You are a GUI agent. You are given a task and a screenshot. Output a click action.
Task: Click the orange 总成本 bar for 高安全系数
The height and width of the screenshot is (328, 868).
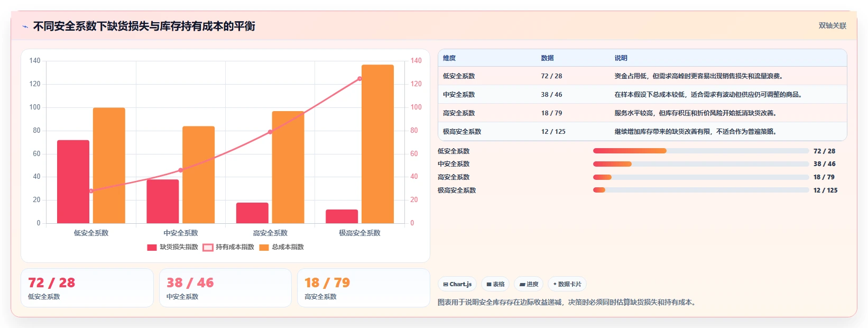288,167
